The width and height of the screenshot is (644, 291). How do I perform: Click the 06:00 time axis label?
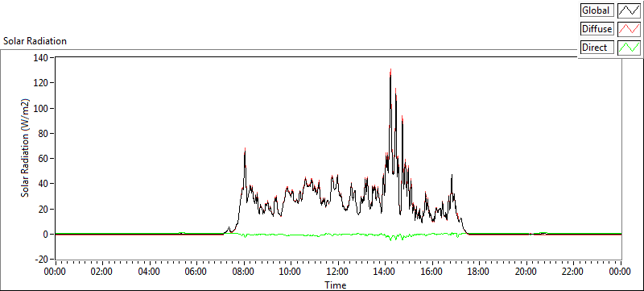(x=196, y=272)
